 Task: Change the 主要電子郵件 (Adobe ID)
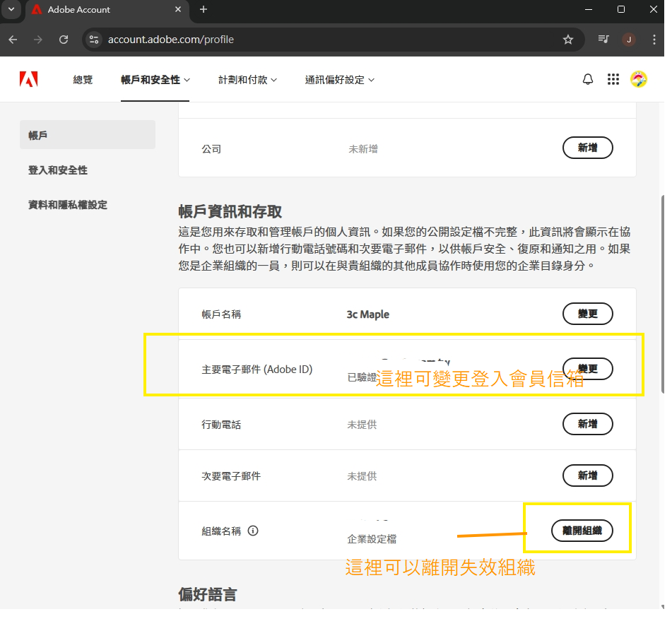588,369
